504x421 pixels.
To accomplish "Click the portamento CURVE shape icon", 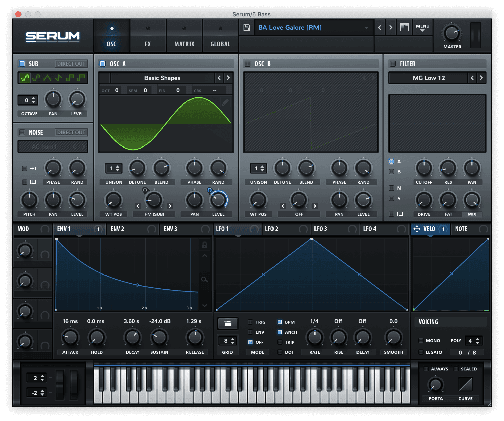I will coord(466,384).
